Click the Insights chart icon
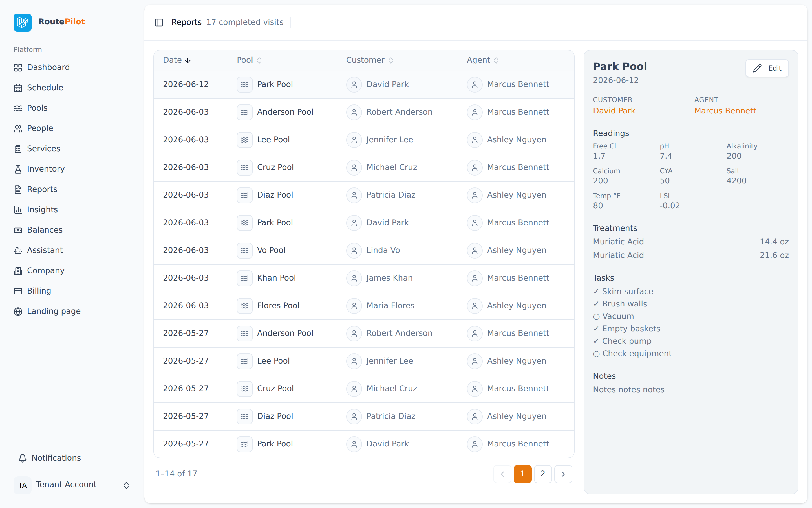Viewport: 812px width, 508px height. pyautogui.click(x=18, y=210)
